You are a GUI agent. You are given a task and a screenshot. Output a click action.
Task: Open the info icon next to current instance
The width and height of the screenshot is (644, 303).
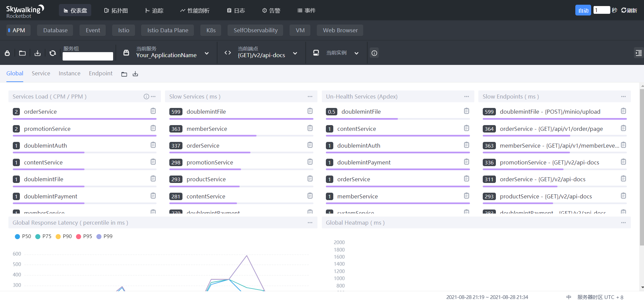coord(374,53)
